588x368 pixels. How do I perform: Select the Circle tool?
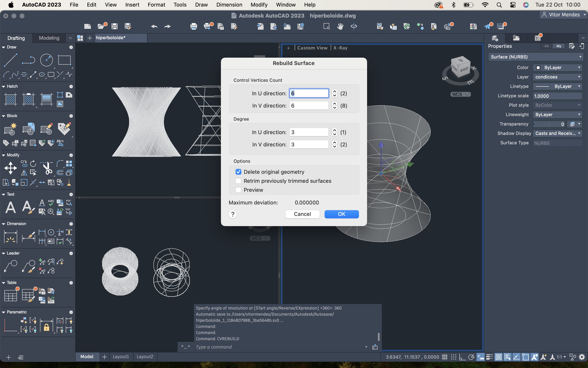coord(46,60)
